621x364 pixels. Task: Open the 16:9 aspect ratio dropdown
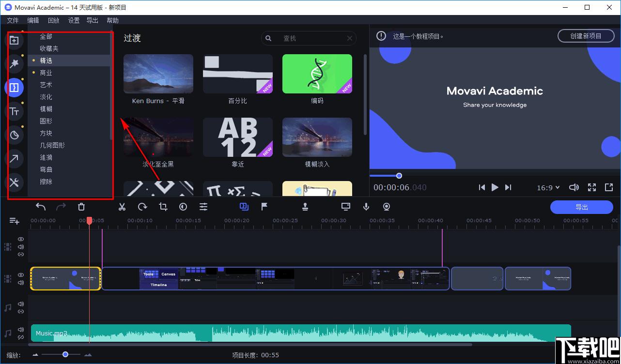[x=548, y=187]
